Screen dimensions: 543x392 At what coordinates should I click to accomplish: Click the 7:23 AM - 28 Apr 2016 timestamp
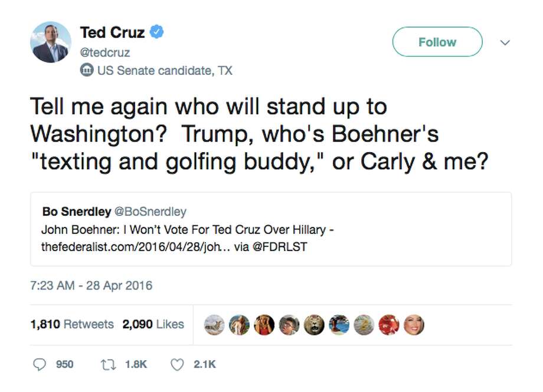point(90,285)
